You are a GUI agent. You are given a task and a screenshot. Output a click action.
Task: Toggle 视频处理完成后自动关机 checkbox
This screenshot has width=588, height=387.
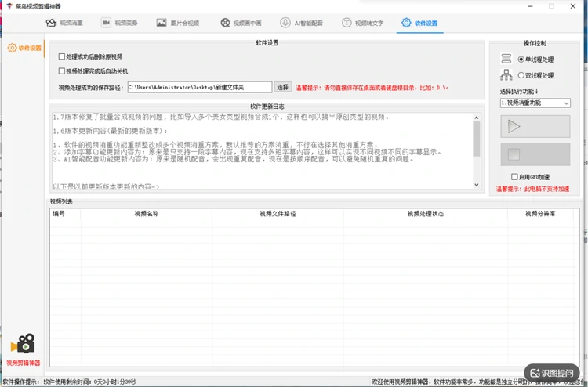62,71
